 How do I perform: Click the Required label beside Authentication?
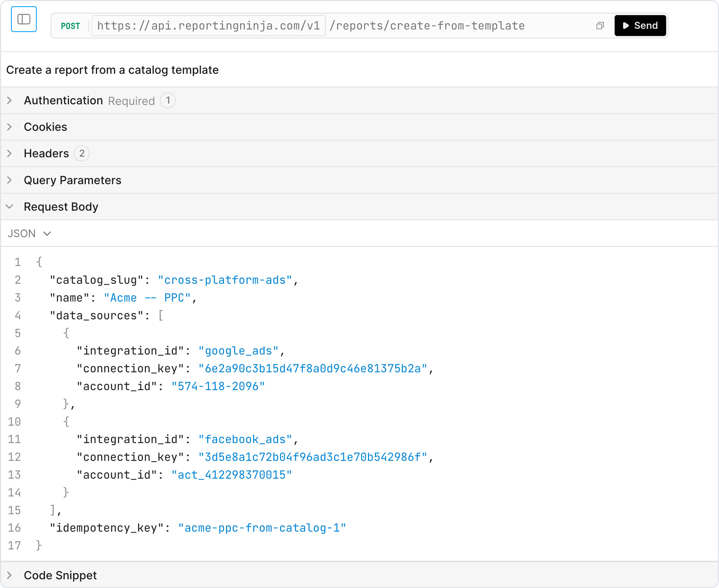coord(131,101)
